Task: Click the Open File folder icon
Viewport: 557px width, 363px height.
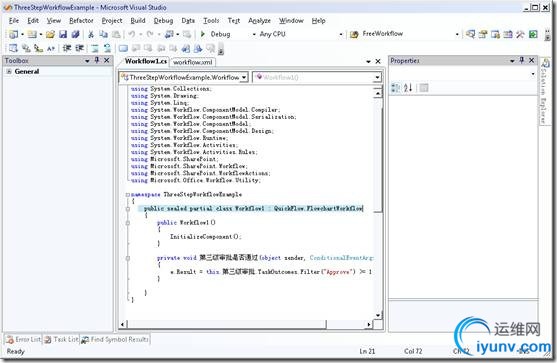Action: coord(50,34)
